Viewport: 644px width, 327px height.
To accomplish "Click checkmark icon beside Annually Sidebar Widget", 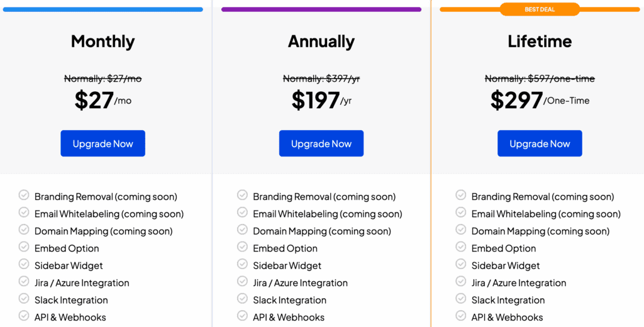I will tap(242, 264).
